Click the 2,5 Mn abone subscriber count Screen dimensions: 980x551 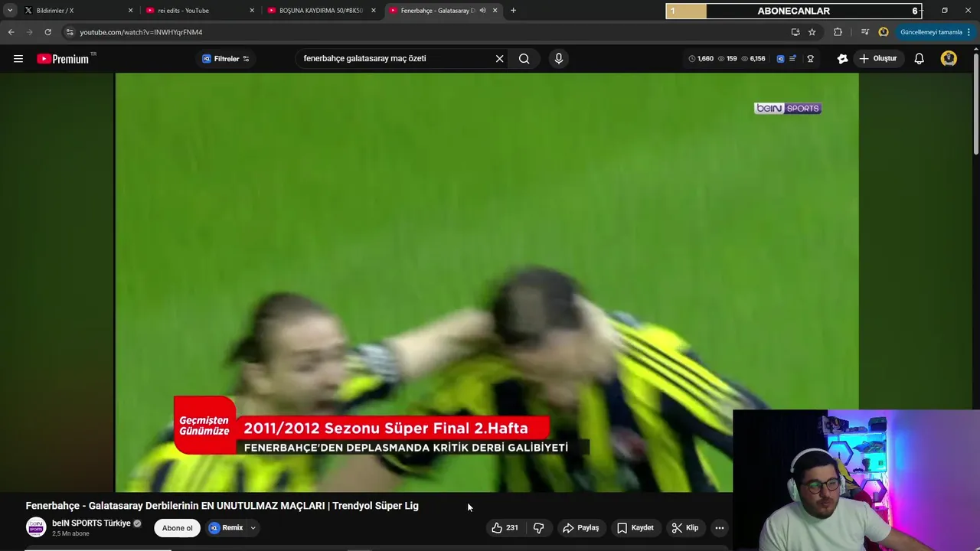click(x=70, y=533)
